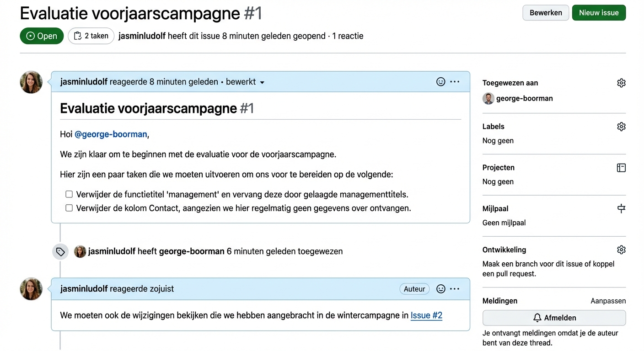
Task: Open the options menu on the second comment
Action: [455, 288]
